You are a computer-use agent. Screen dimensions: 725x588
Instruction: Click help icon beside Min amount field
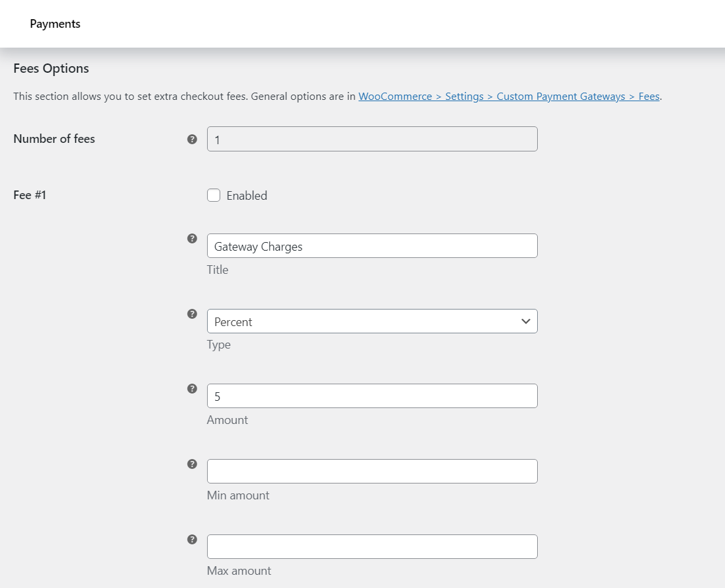(192, 464)
